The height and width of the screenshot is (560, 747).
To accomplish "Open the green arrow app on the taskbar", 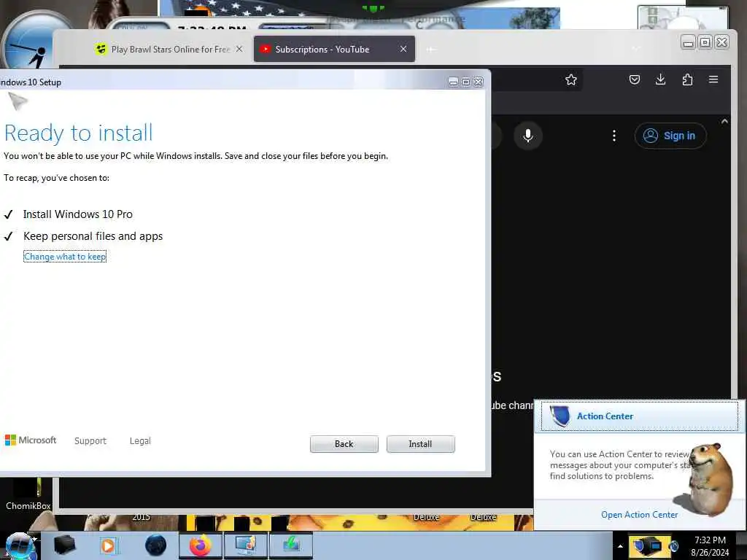I will [291, 545].
